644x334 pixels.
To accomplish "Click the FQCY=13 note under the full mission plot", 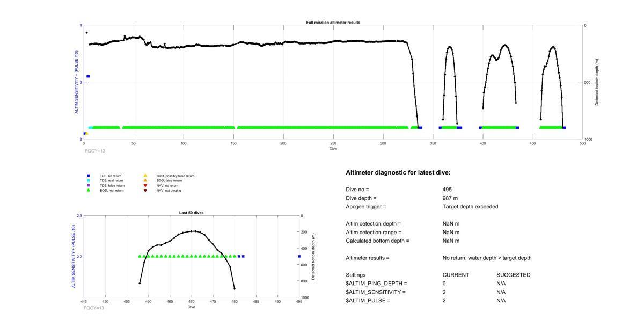I will coord(95,151).
